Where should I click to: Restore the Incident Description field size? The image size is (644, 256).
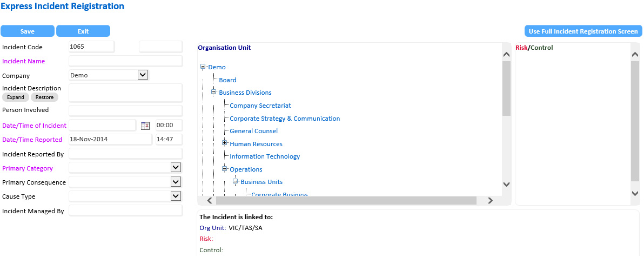click(x=44, y=97)
